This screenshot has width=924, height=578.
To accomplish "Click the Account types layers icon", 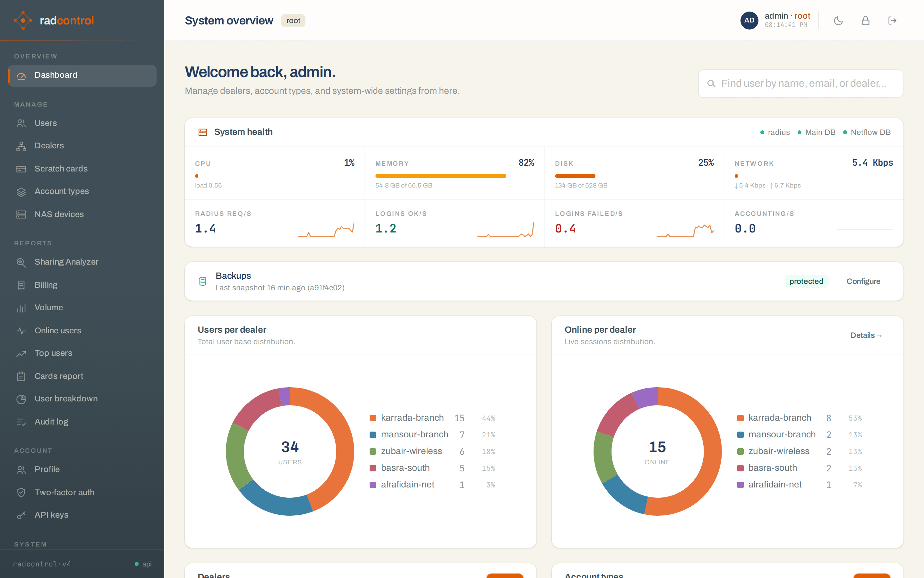I will click(21, 191).
